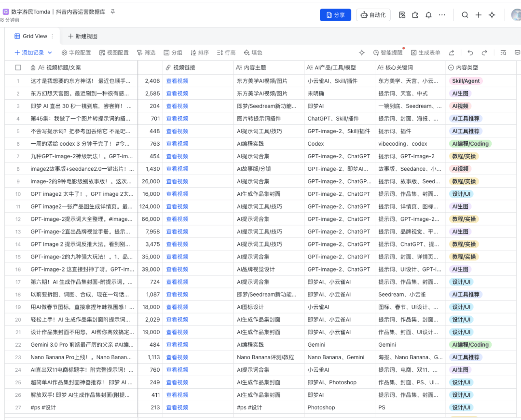Select row number 15

pos(18,257)
